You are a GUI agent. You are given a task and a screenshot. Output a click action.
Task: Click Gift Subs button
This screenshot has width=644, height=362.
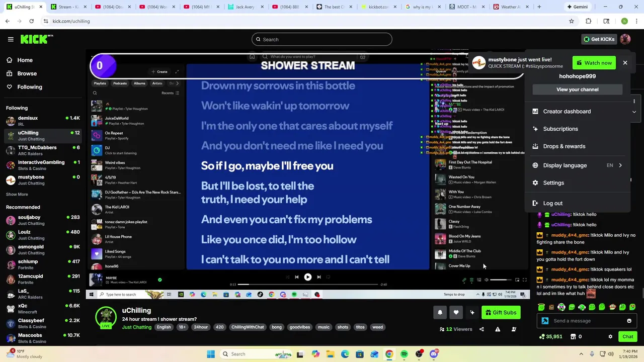tap(501, 313)
